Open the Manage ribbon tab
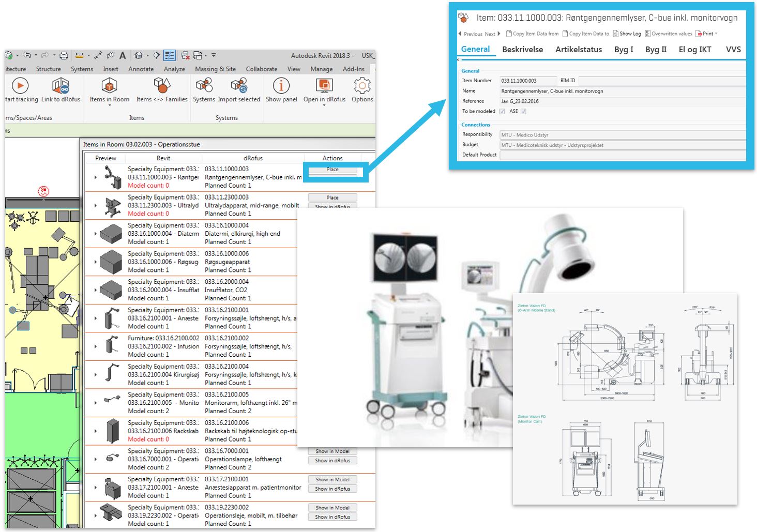 coord(322,69)
